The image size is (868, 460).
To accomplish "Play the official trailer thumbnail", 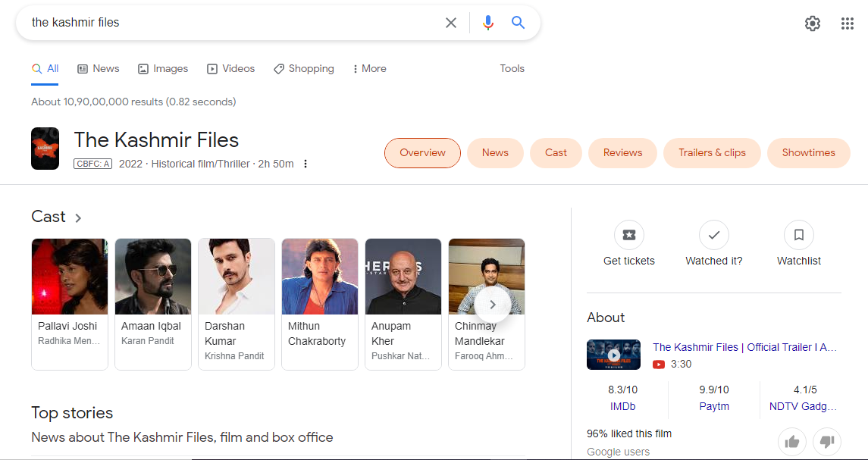I will click(613, 355).
